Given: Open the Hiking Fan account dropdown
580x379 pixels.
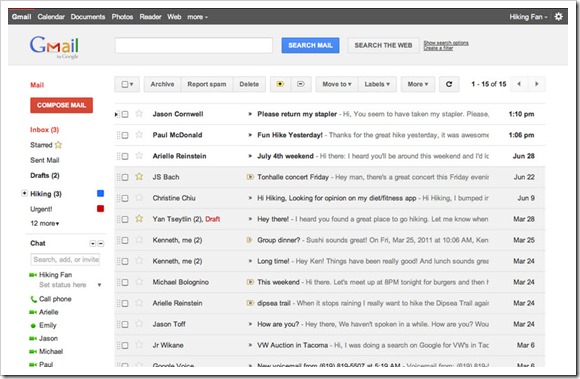Looking at the screenshot, I should [528, 17].
